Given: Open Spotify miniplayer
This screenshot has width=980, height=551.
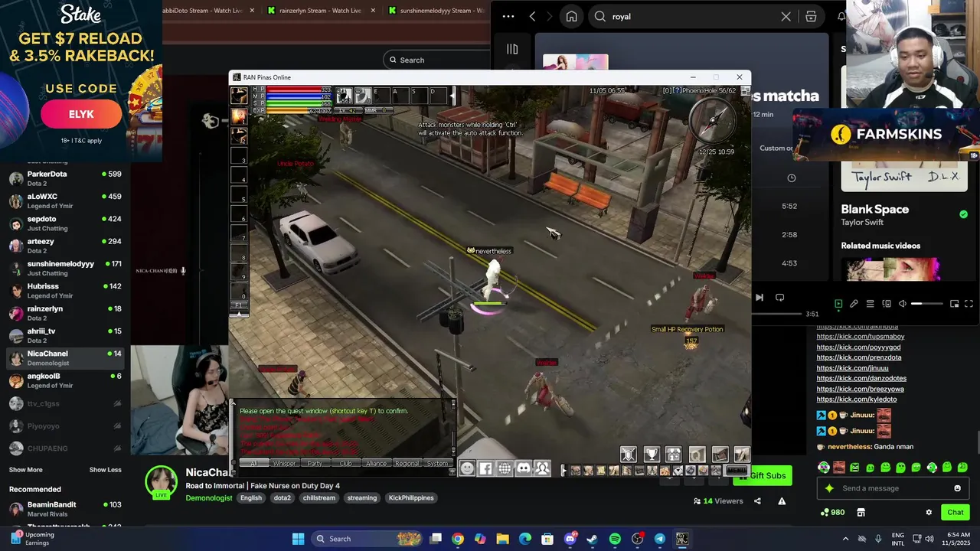Looking at the screenshot, I should click(x=954, y=304).
